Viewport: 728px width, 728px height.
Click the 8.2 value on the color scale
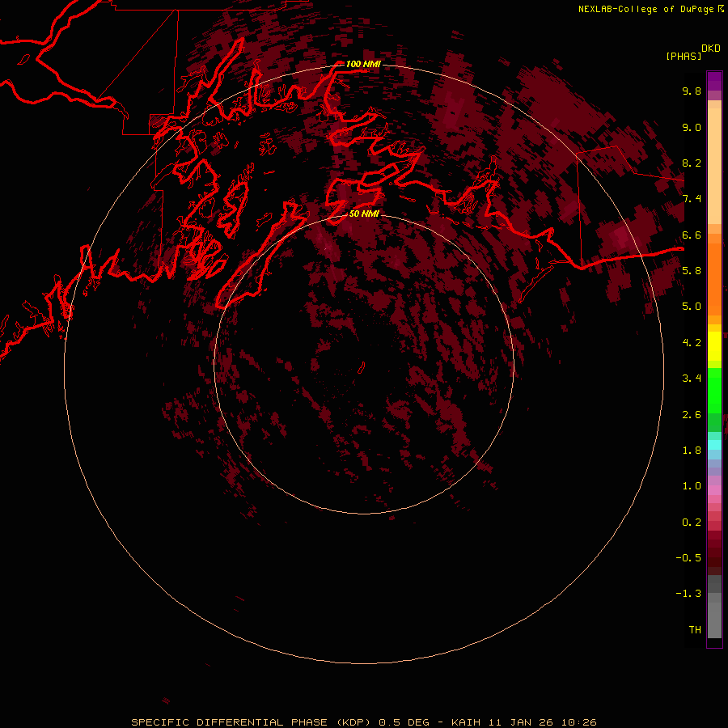click(692, 163)
